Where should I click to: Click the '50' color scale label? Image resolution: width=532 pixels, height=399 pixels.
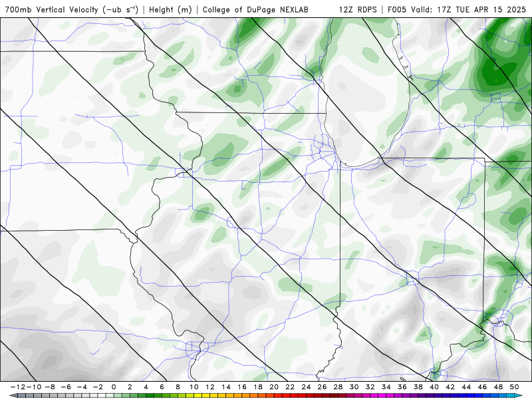click(x=514, y=387)
